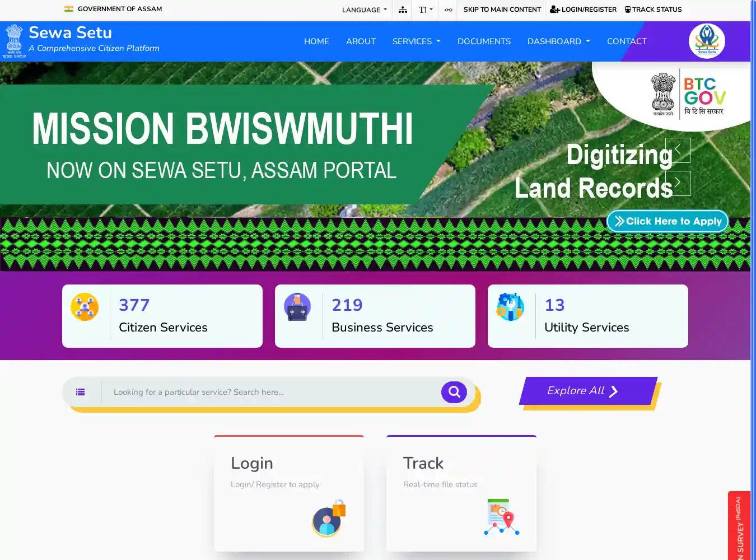Expand the DASHBOARD menu
This screenshot has width=756, height=560.
pos(558,41)
